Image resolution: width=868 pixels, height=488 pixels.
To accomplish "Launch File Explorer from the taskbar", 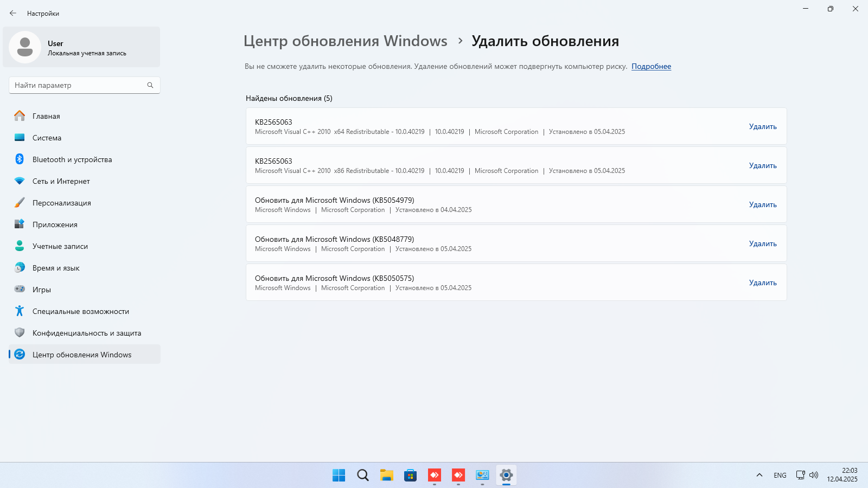I will (387, 476).
